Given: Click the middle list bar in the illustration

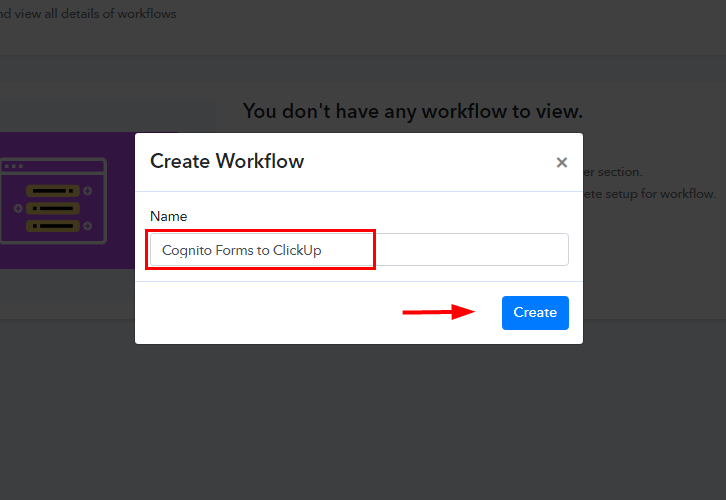Looking at the screenshot, I should (x=53, y=208).
